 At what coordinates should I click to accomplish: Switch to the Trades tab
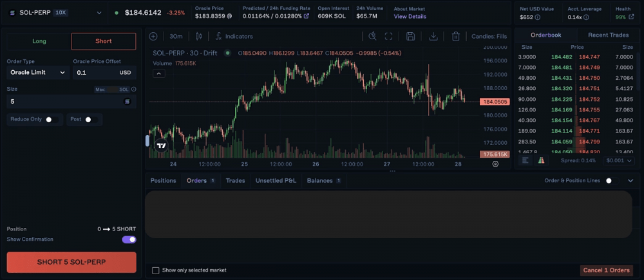tap(235, 181)
